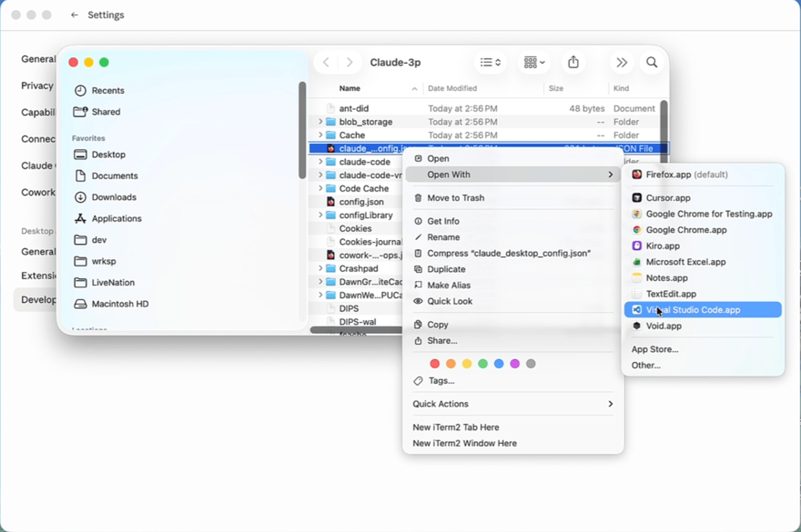The height and width of the screenshot is (532, 801).
Task: Open the LiveNation folder in sidebar
Action: point(113,283)
